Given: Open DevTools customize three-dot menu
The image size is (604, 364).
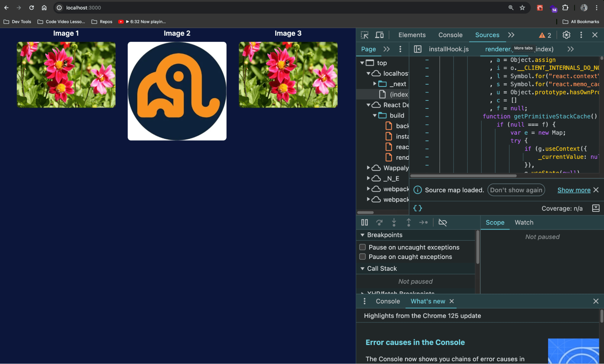Looking at the screenshot, I should point(581,35).
